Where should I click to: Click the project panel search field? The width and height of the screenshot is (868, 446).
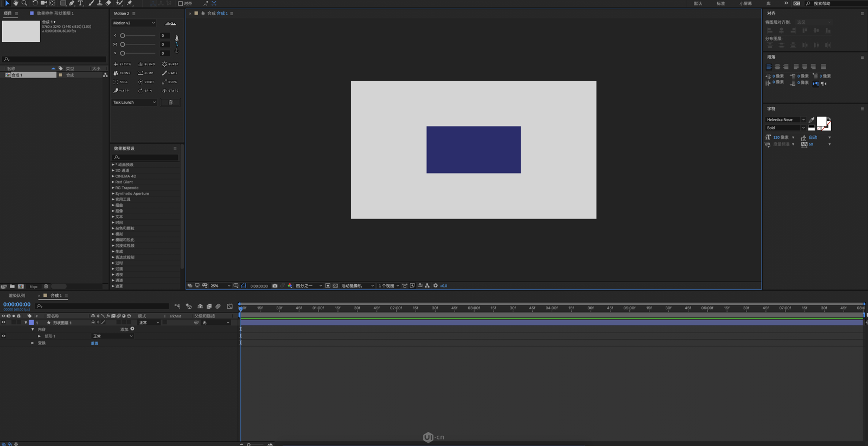click(x=54, y=59)
